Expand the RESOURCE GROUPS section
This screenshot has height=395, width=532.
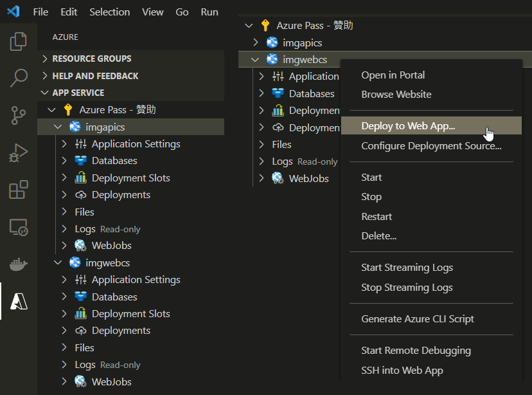[91, 59]
